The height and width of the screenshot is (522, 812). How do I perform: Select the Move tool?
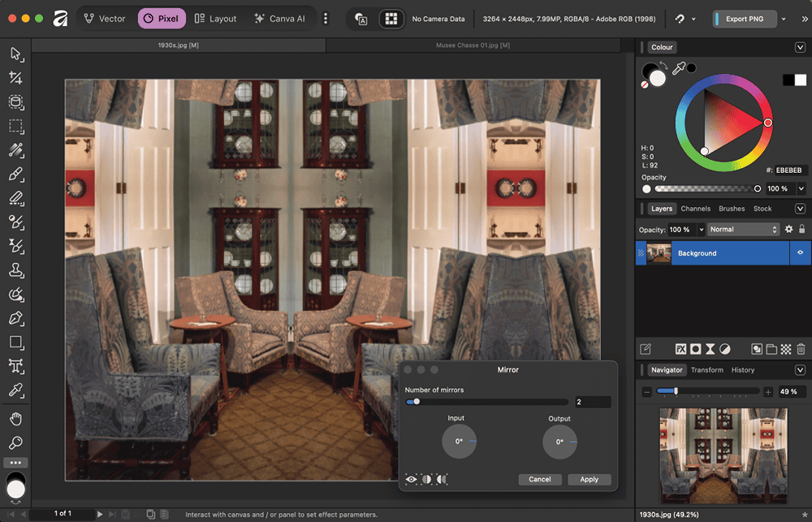point(15,54)
